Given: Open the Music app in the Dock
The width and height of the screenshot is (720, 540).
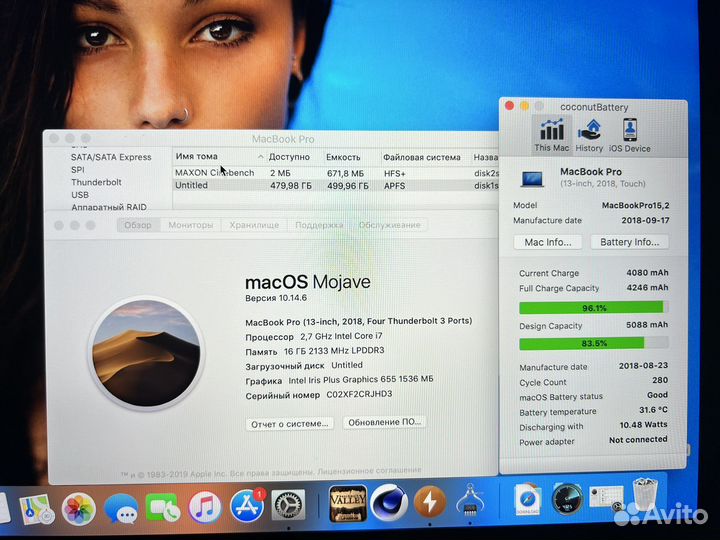Looking at the screenshot, I should (205, 507).
